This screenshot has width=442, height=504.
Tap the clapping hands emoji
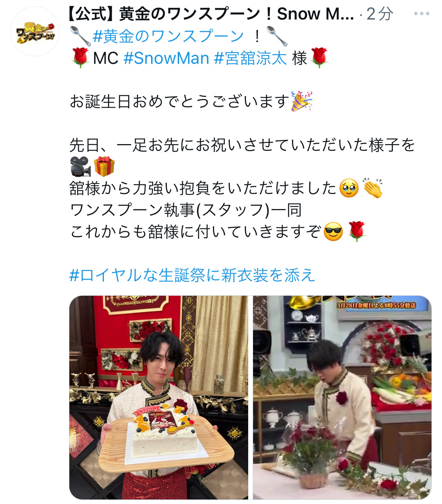[372, 188]
